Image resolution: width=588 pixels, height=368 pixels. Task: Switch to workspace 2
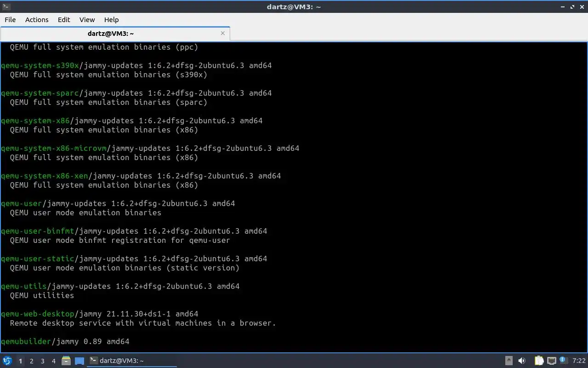point(31,361)
